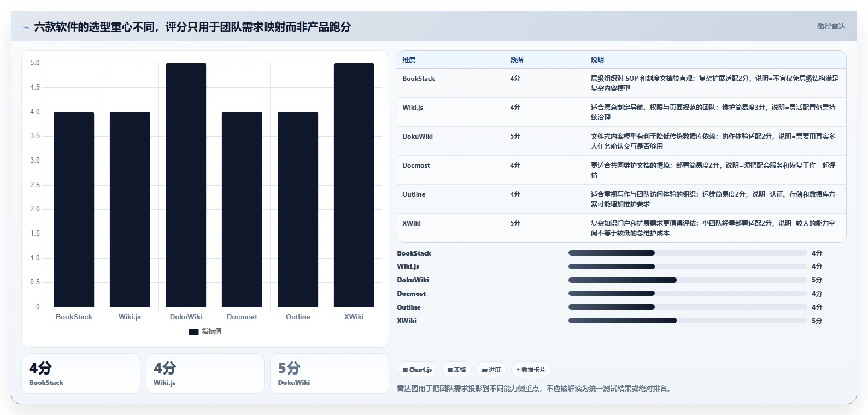Click the BookStack bar in the chart
This screenshot has width=868, height=415.
[x=74, y=210]
